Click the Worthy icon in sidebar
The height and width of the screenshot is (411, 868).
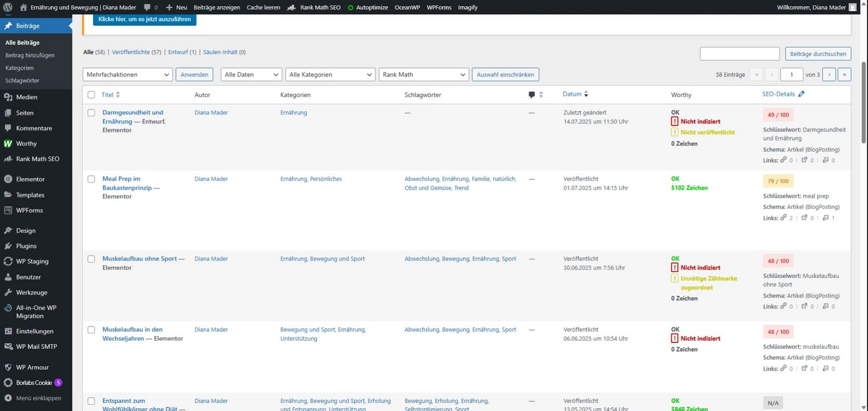pos(8,144)
